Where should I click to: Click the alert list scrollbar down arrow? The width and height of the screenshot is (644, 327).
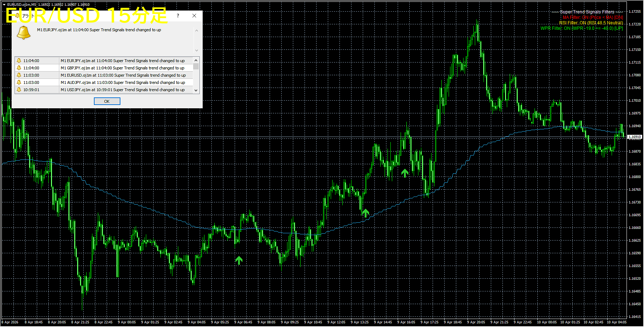click(196, 90)
